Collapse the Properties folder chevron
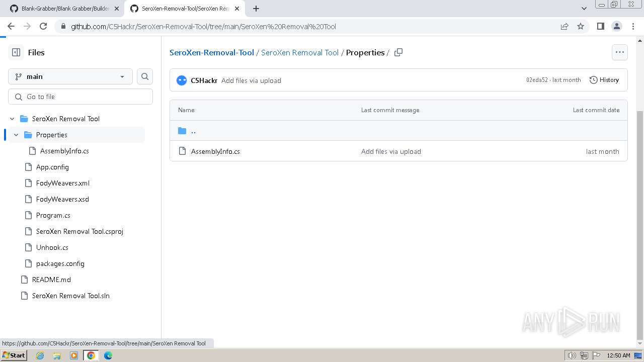This screenshot has width=644, height=362. (x=16, y=135)
